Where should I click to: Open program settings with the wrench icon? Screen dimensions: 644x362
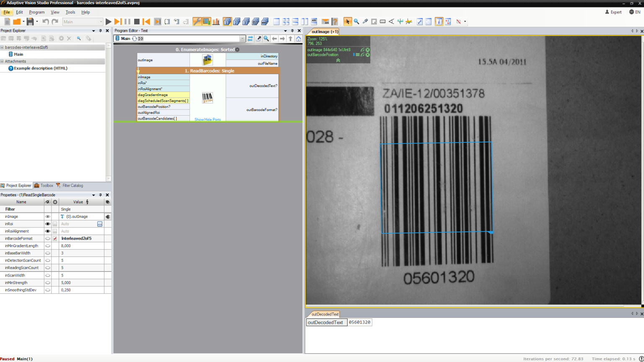point(196,21)
